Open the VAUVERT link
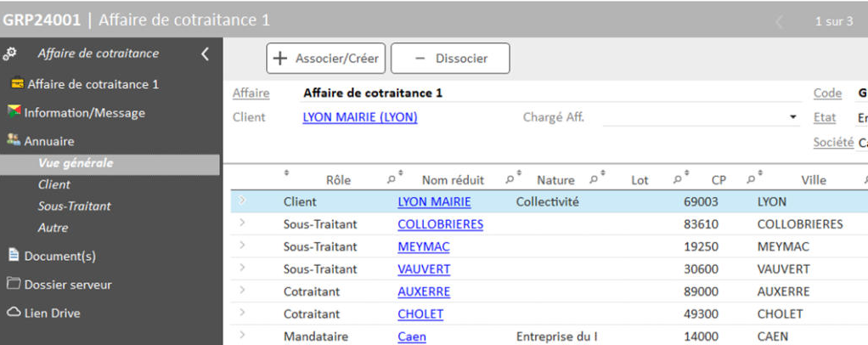Screen dimensions: 868x345 pos(424,269)
